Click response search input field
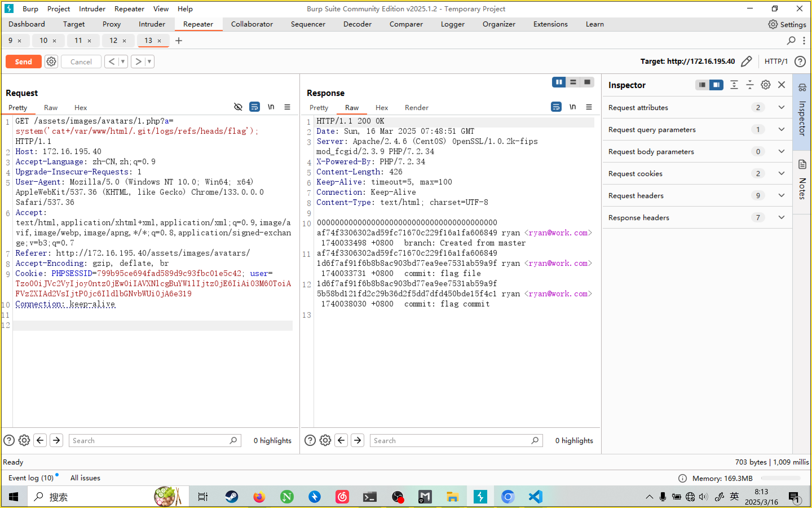 click(456, 441)
